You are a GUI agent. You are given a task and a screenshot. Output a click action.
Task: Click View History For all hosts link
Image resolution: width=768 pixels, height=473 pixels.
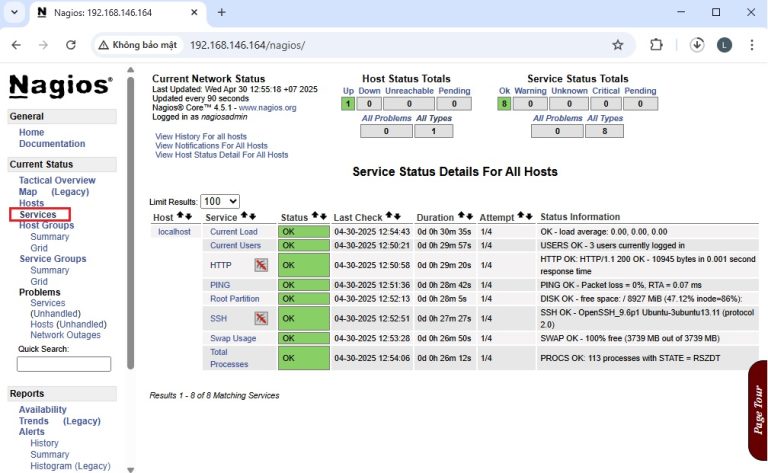pos(201,136)
